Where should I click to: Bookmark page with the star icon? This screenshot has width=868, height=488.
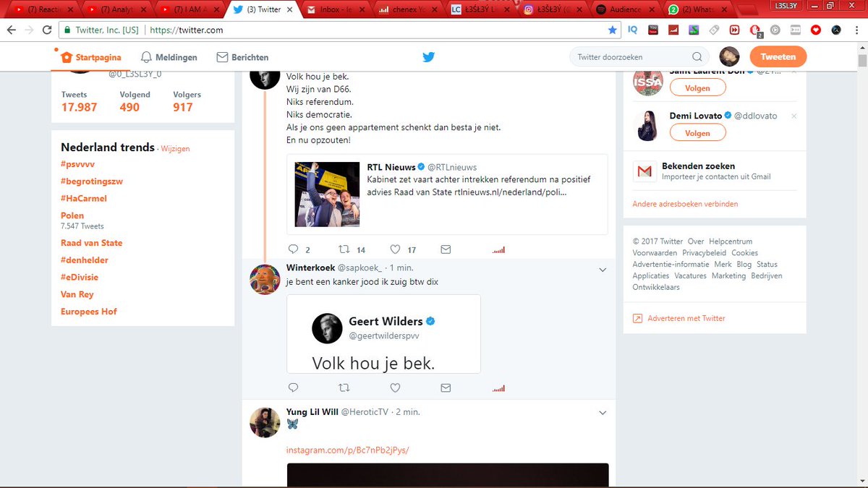[613, 30]
